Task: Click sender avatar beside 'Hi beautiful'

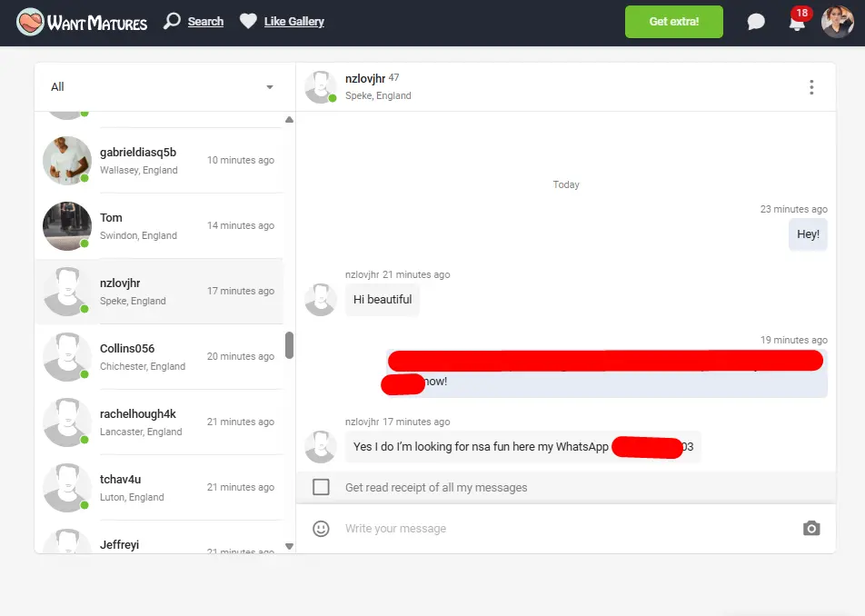Action: pyautogui.click(x=321, y=300)
